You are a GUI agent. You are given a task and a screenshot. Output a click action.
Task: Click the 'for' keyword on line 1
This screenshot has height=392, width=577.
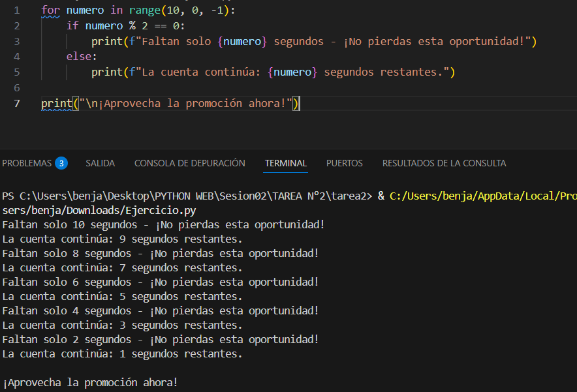[x=50, y=10]
